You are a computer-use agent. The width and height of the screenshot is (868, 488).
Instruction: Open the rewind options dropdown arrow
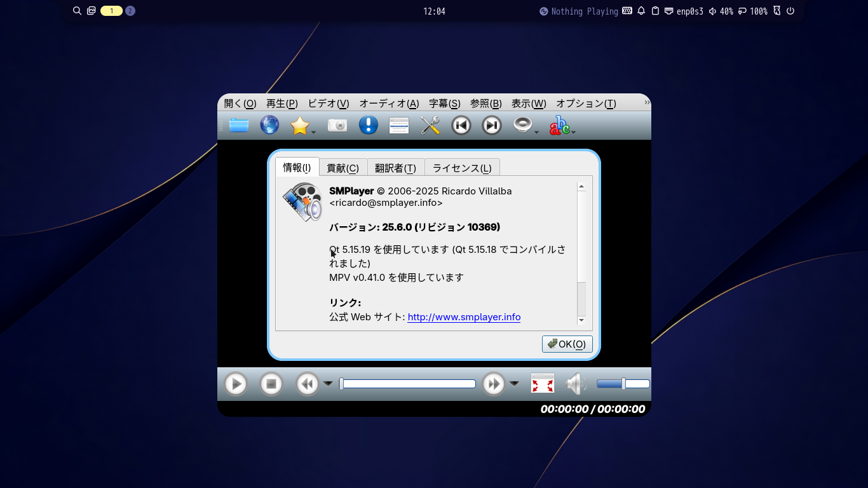click(328, 384)
